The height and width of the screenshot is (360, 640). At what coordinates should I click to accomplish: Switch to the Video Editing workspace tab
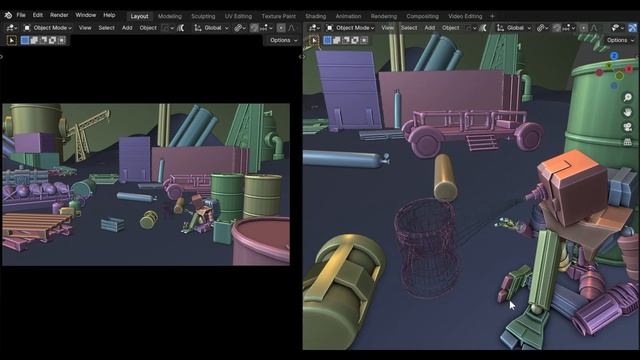point(465,16)
